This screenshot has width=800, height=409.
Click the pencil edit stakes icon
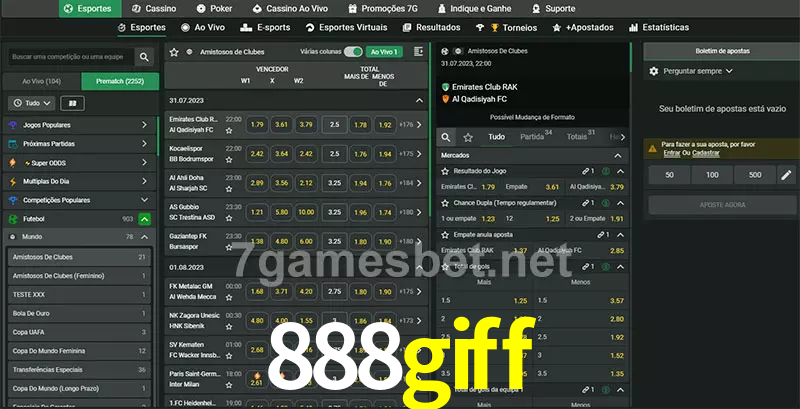click(x=786, y=175)
